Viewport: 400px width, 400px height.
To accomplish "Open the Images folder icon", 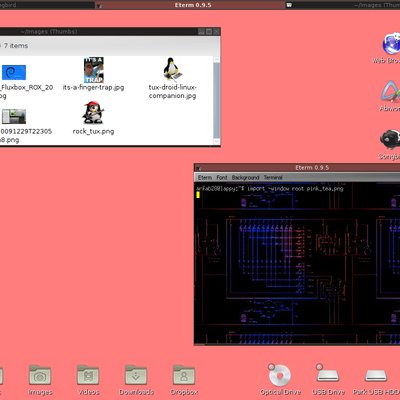I will (x=40, y=375).
